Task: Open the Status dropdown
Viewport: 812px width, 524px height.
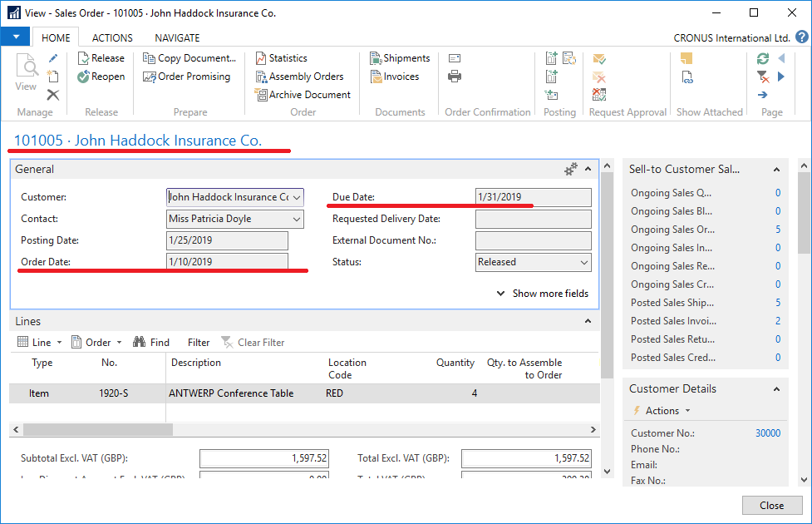Action: [584, 262]
